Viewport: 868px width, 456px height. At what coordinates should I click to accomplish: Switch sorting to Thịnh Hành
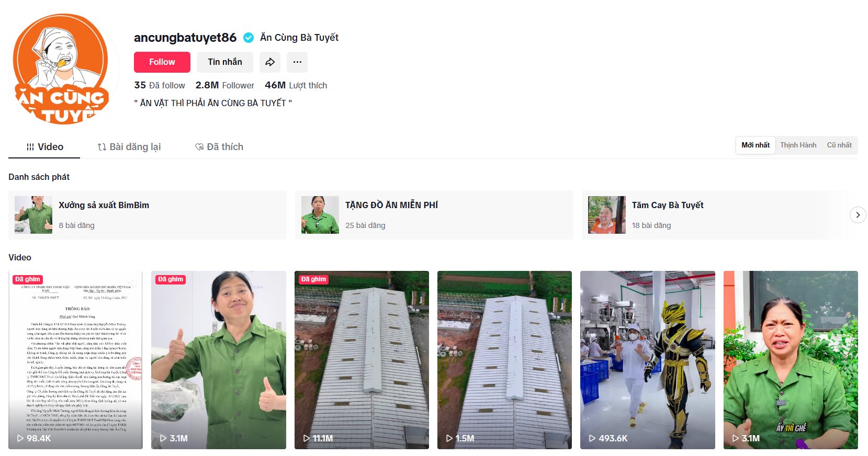coord(798,145)
